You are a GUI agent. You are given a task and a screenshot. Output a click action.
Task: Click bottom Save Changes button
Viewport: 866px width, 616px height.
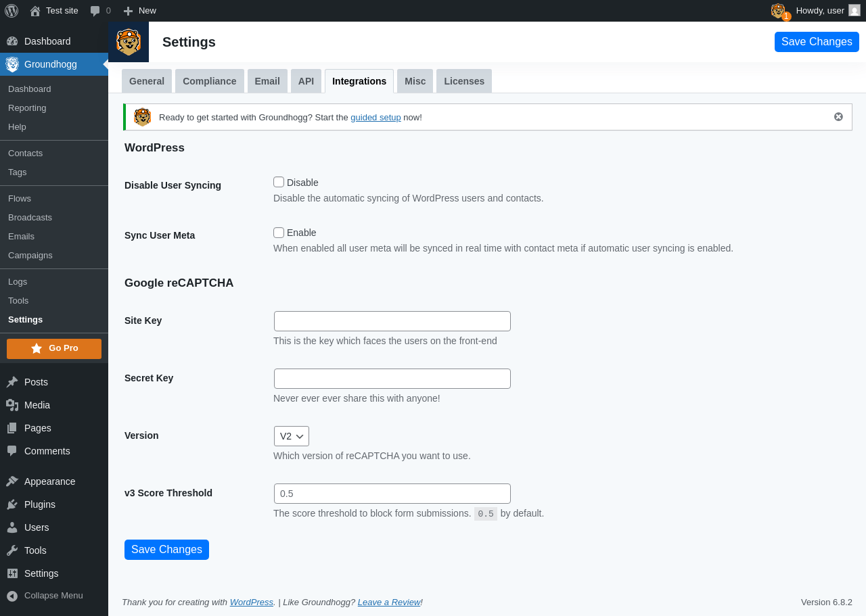pyautogui.click(x=166, y=550)
